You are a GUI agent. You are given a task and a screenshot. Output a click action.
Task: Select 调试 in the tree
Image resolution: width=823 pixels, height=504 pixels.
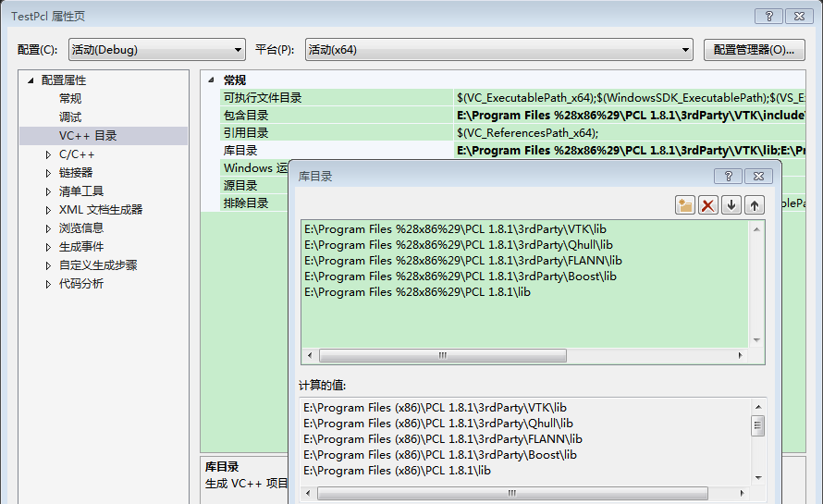70,117
